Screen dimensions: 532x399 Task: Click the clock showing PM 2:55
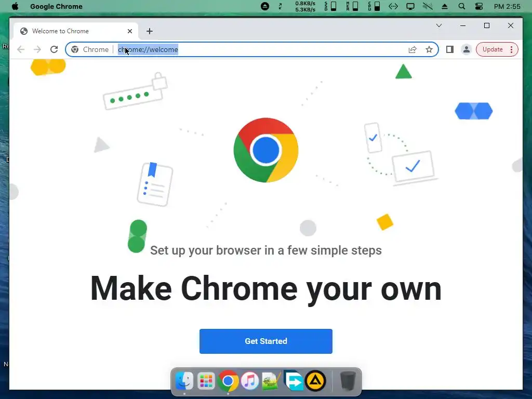[x=507, y=6]
